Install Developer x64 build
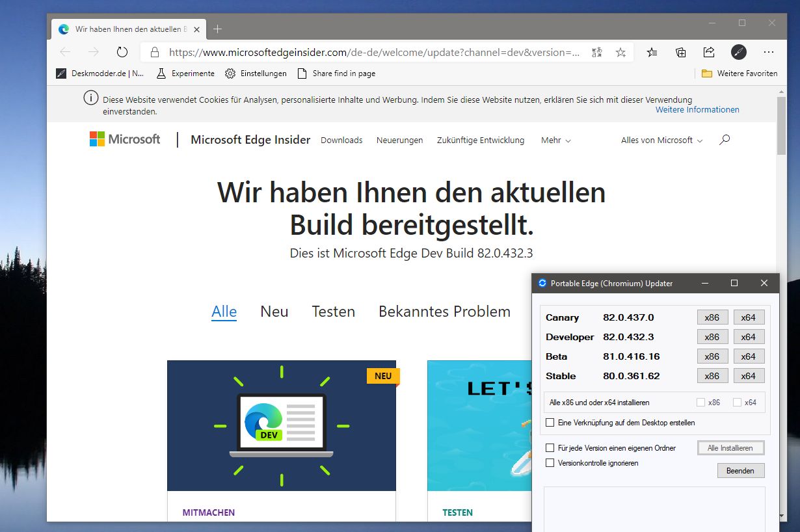Viewport: 800px width, 532px height. click(x=749, y=337)
